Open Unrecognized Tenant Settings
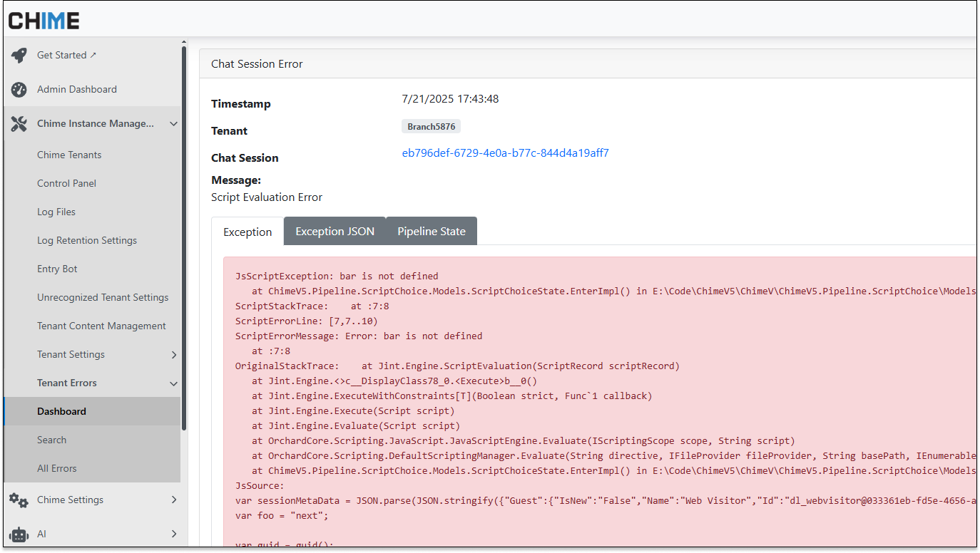Viewport: 980px width, 553px height. pos(103,297)
